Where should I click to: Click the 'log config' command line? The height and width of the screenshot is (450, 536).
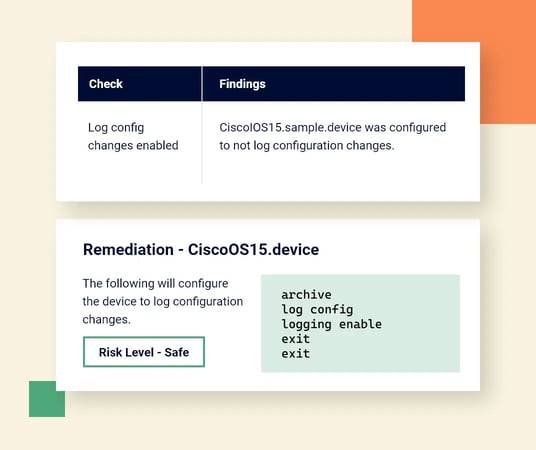tap(317, 310)
